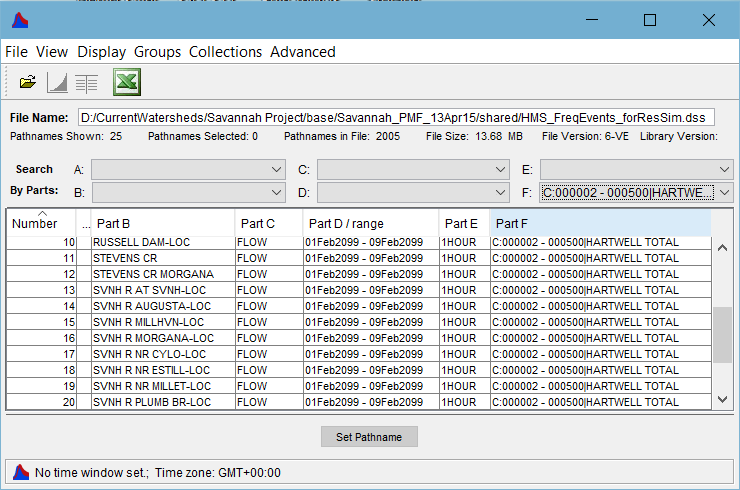Expand the Part F dropdown showing HARTWELL

(724, 192)
